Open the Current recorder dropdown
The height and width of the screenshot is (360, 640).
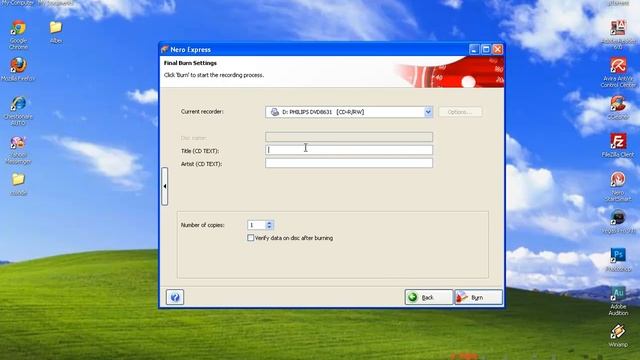click(428, 112)
